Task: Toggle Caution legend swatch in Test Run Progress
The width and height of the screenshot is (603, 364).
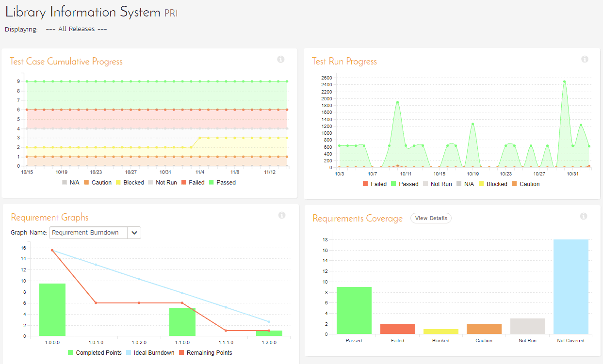Action: tap(514, 184)
